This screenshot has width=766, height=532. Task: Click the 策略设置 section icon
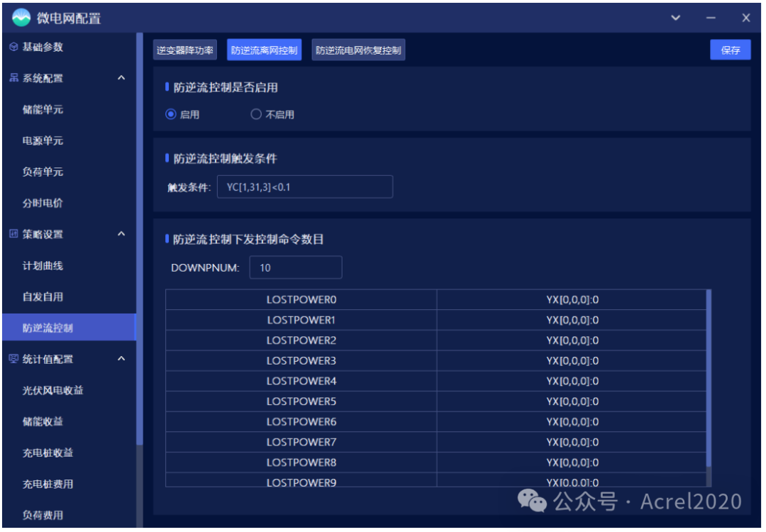tap(14, 234)
